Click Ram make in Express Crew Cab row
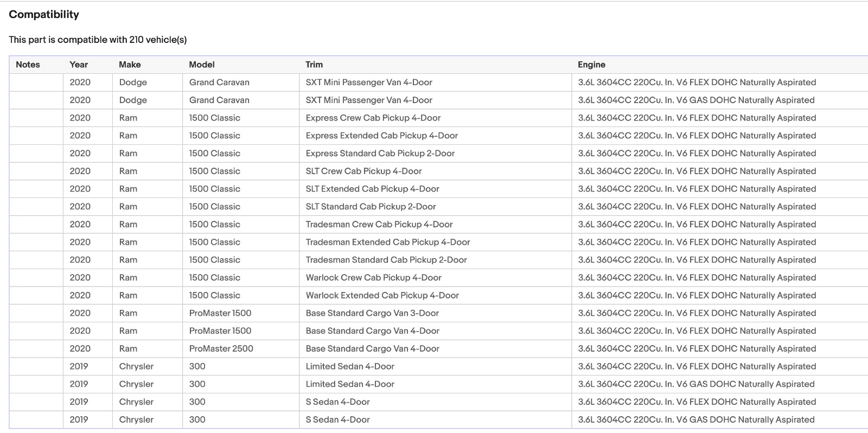The image size is (868, 433). click(x=128, y=118)
